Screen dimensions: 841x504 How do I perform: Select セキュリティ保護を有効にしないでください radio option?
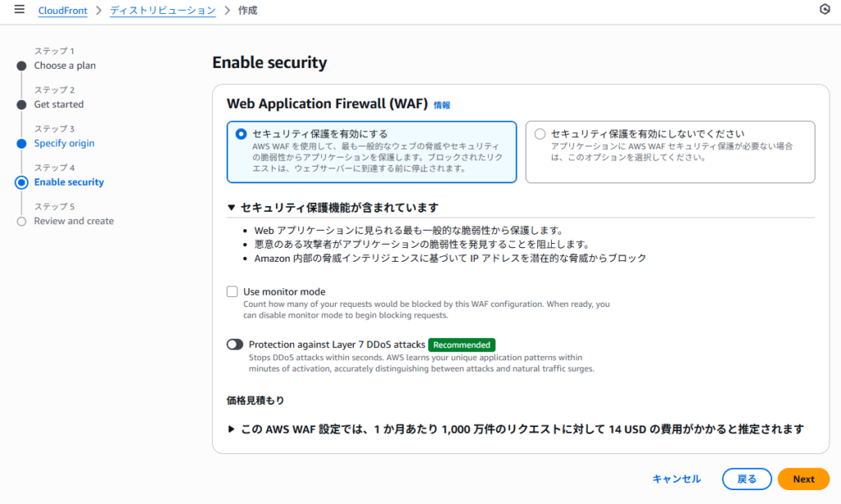[540, 134]
